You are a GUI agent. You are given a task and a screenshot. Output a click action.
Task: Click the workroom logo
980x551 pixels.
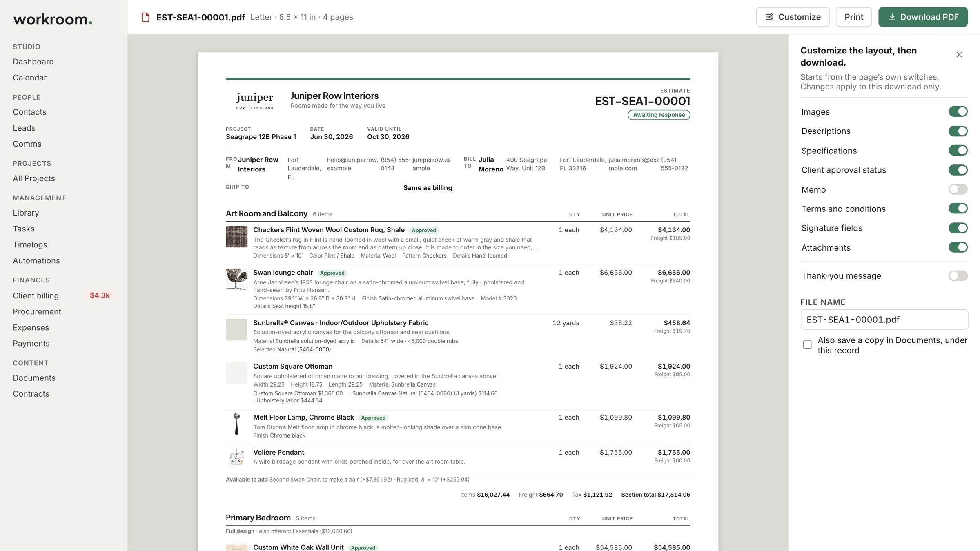tap(53, 19)
